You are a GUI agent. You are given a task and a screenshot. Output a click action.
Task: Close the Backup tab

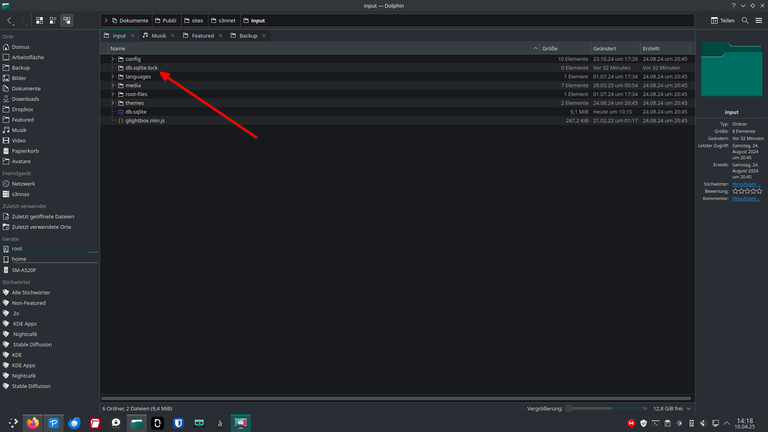click(264, 36)
